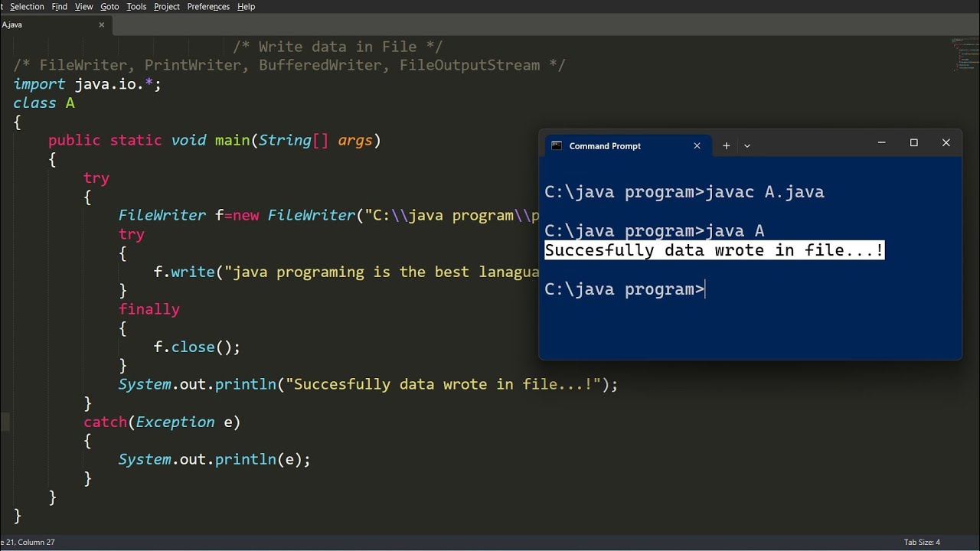Click the 'FileWriter f=new FileWriter' line
Image resolution: width=980 pixels, height=551 pixels.
click(x=328, y=215)
